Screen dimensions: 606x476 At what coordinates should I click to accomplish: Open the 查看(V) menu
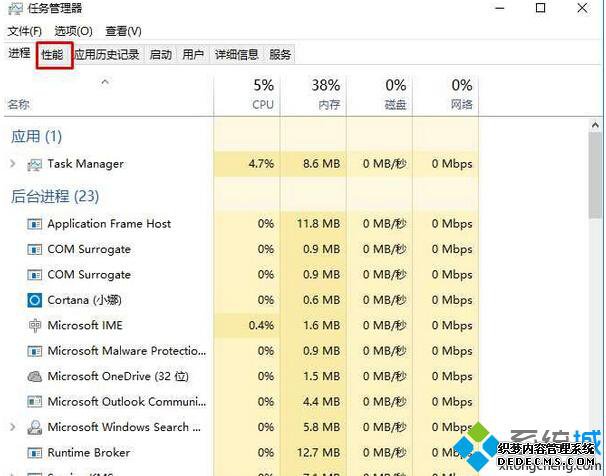[x=123, y=31]
